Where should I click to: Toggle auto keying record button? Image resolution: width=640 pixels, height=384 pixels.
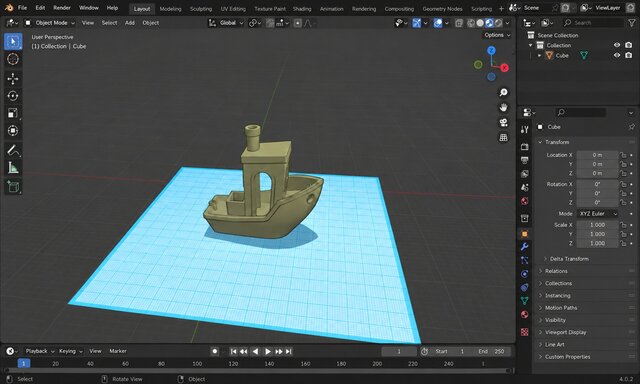215,351
